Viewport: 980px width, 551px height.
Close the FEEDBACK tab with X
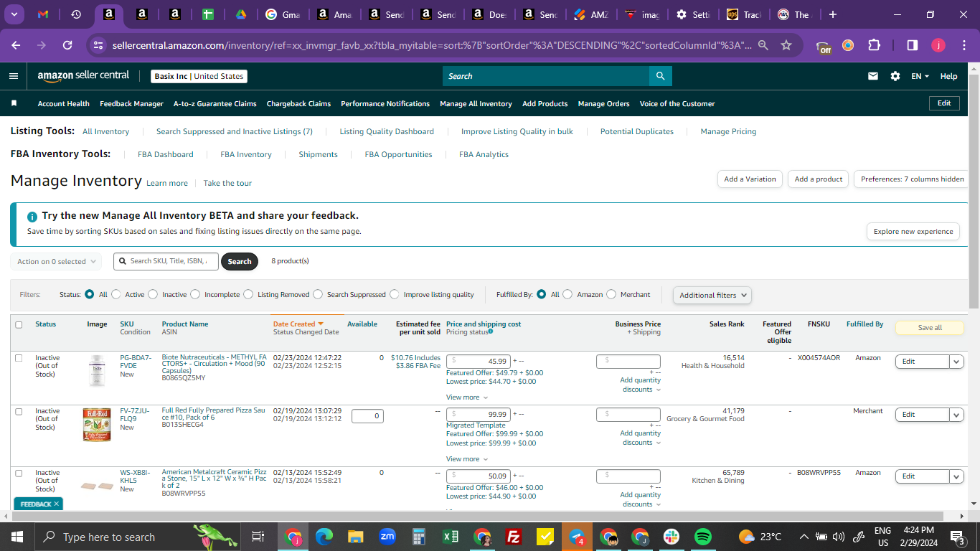(57, 504)
